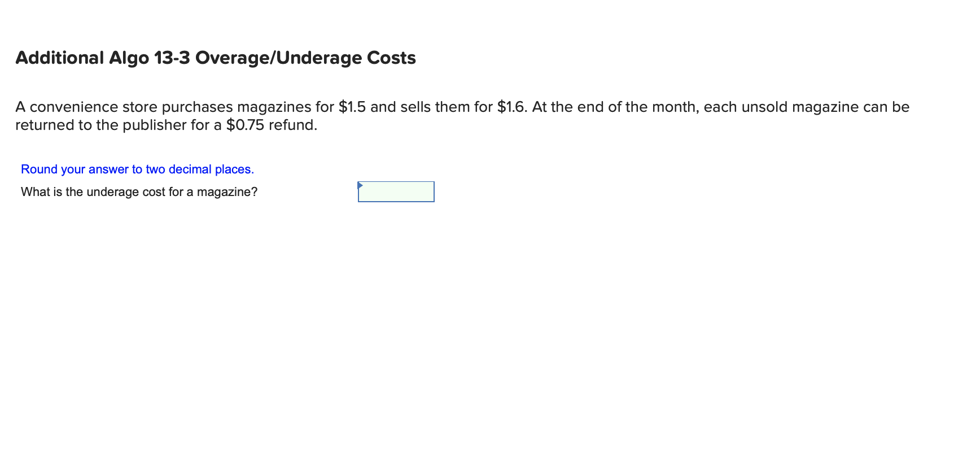Click the title 'Additional Algo 13-3 Overage/Underage Costs'
This screenshot has width=980, height=470.
point(216,58)
